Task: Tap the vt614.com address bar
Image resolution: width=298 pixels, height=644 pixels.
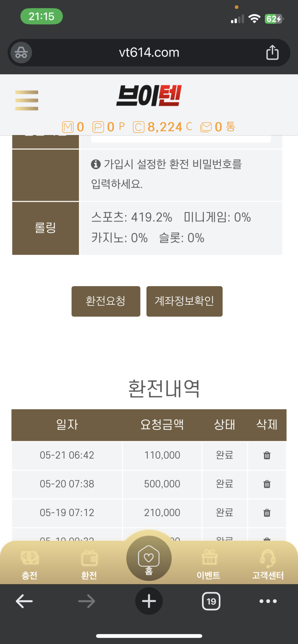Action: (x=149, y=53)
